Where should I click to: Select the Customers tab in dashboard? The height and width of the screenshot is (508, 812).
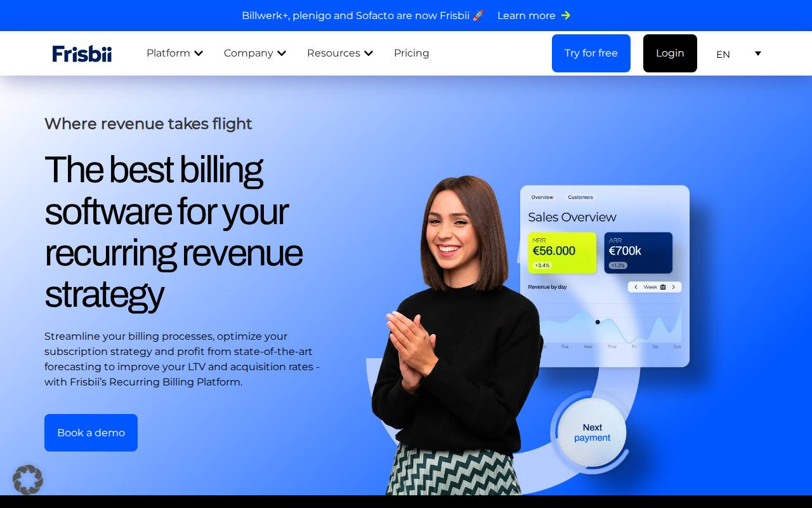[x=580, y=197]
